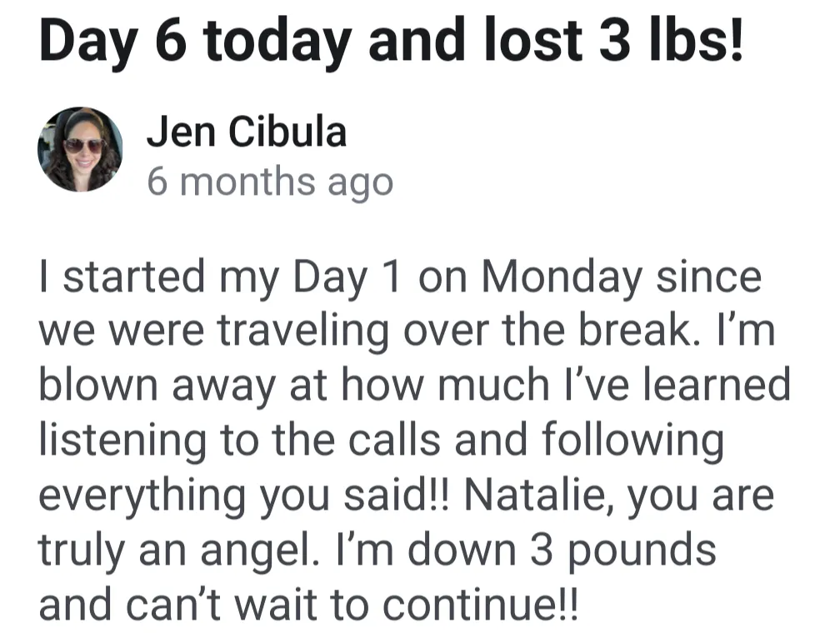
Task: Open the poster's round profile picture
Action: [80, 149]
